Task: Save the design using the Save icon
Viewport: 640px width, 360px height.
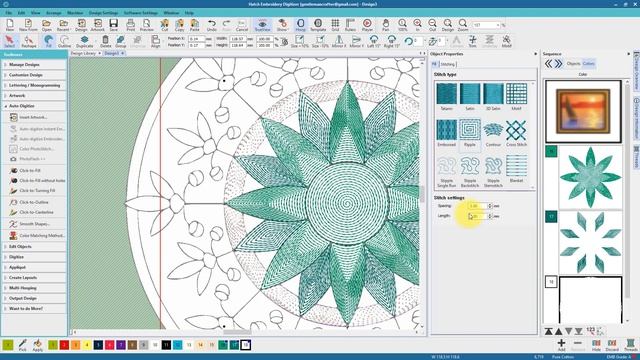Action: tap(113, 25)
